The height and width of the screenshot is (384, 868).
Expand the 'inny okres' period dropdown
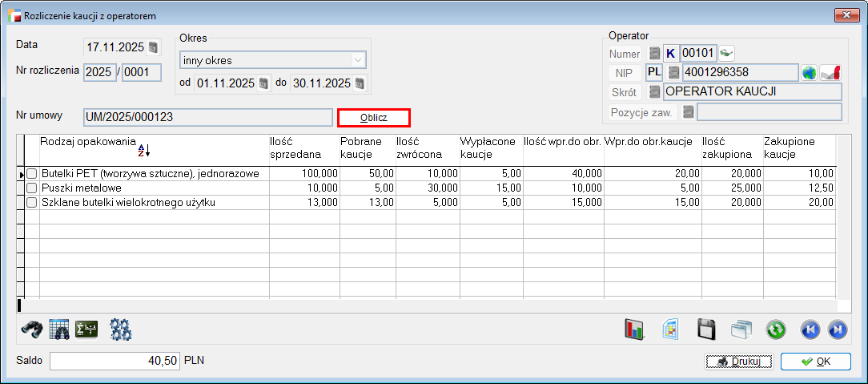357,60
